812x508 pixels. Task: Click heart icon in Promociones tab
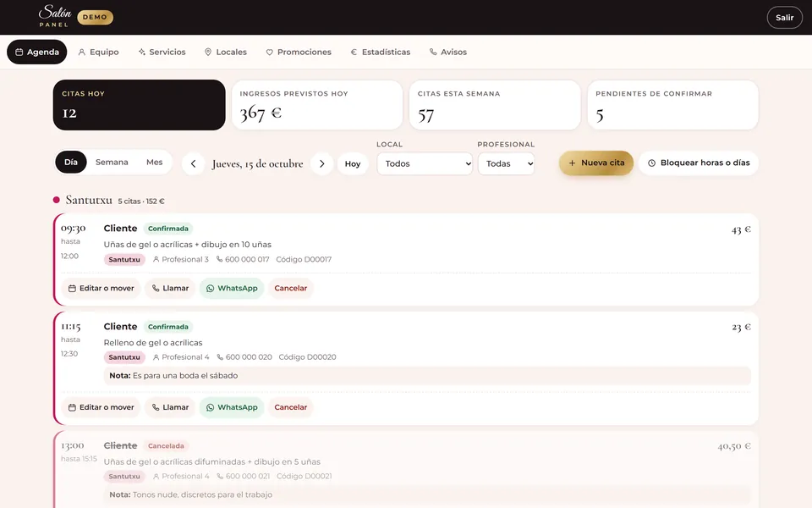[269, 52]
